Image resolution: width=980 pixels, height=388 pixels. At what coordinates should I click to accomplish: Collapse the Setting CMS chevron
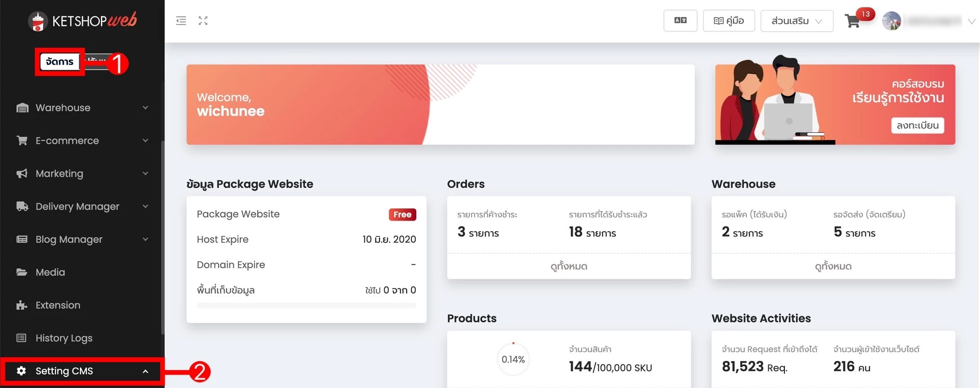click(146, 371)
